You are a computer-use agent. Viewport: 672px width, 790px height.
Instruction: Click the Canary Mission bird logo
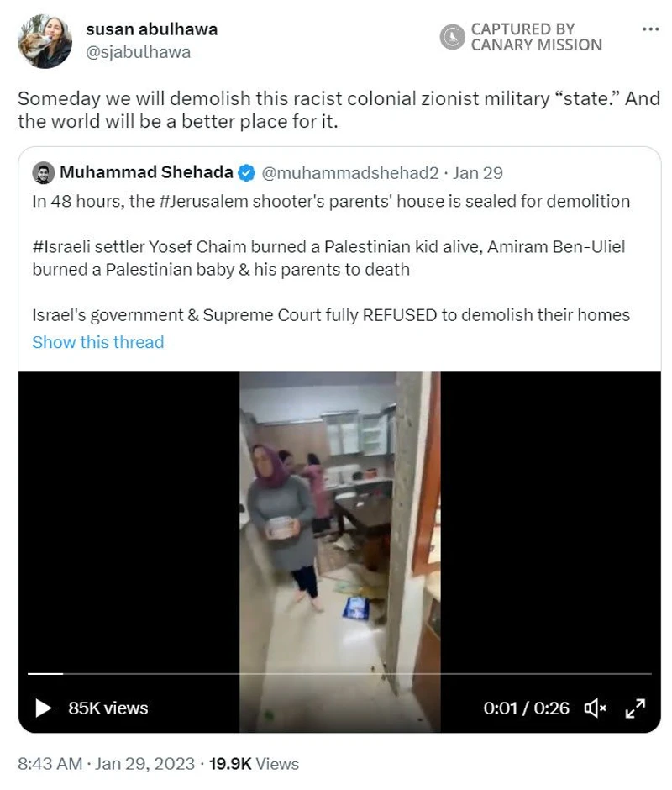(452, 37)
